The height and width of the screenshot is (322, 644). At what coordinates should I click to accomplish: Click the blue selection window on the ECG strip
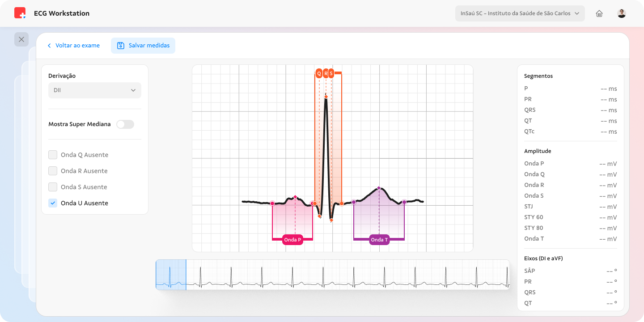pyautogui.click(x=170, y=275)
